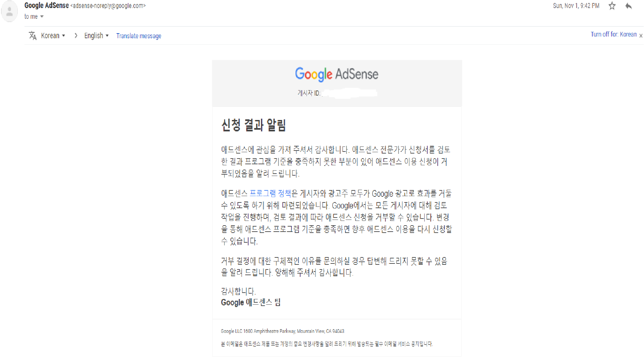
Task: Click the heading 신청 결과 알림
Action: pos(254,125)
